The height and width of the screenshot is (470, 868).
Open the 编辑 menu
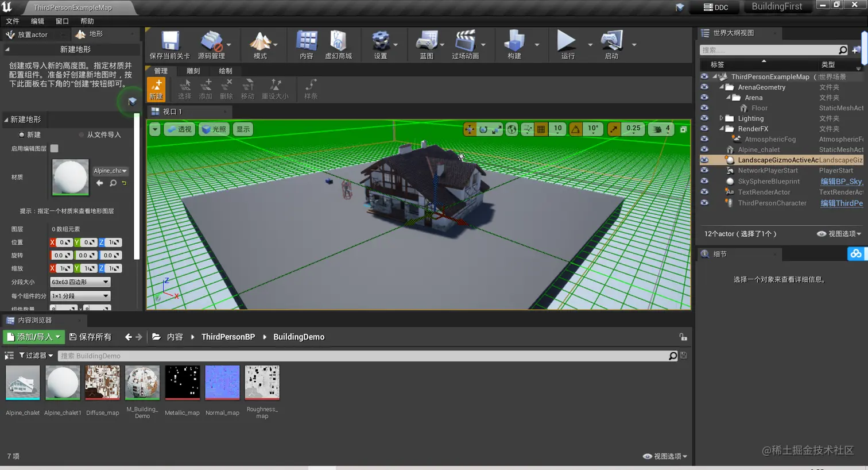(x=37, y=21)
